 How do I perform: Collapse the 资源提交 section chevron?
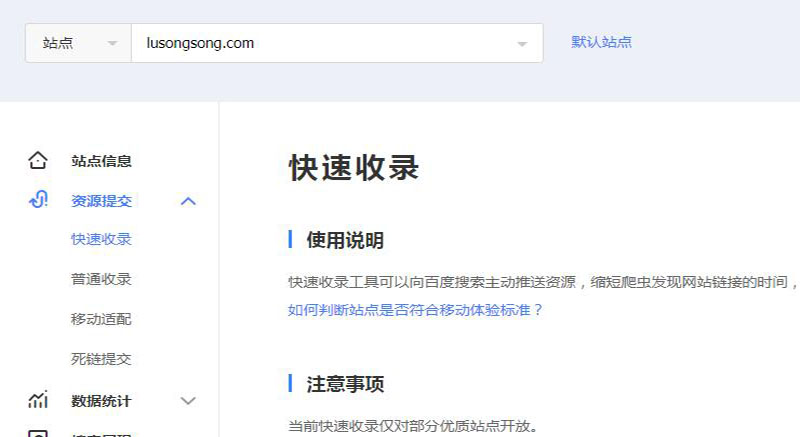(188, 201)
